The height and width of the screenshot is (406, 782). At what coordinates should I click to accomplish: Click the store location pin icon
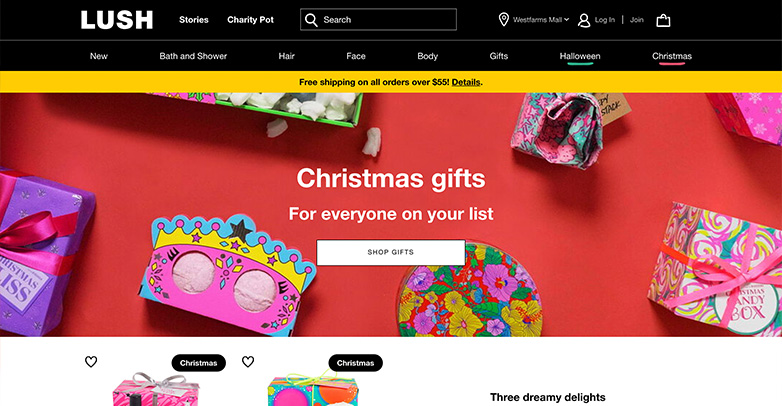(504, 19)
